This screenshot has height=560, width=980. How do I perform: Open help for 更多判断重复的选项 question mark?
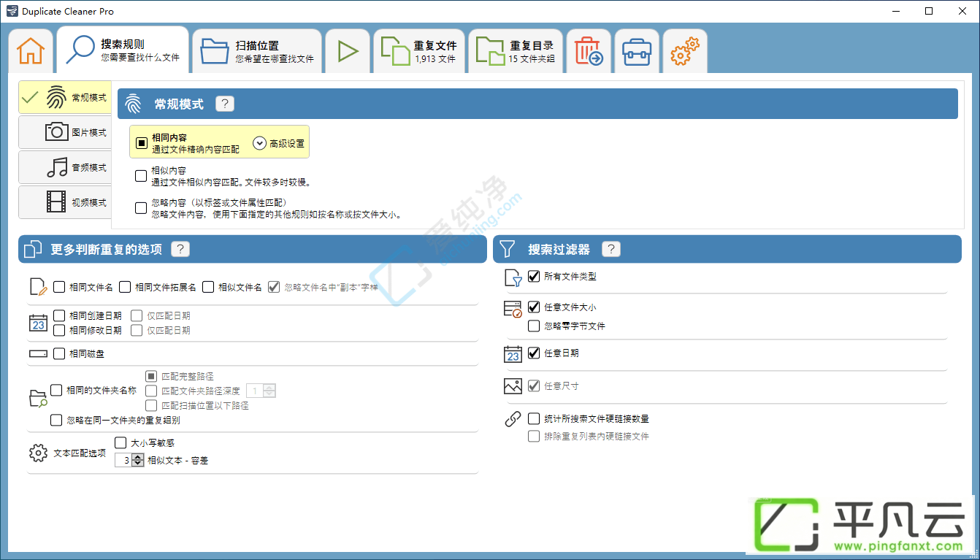[180, 249]
